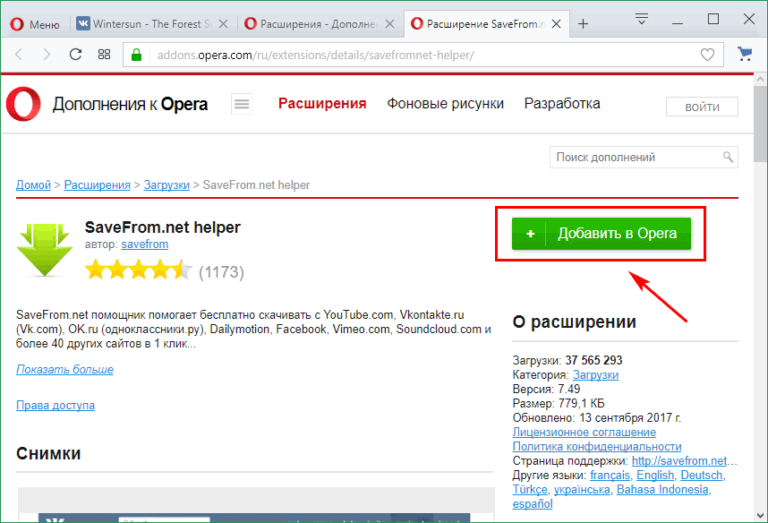Click the address bar URL

[x=315, y=55]
